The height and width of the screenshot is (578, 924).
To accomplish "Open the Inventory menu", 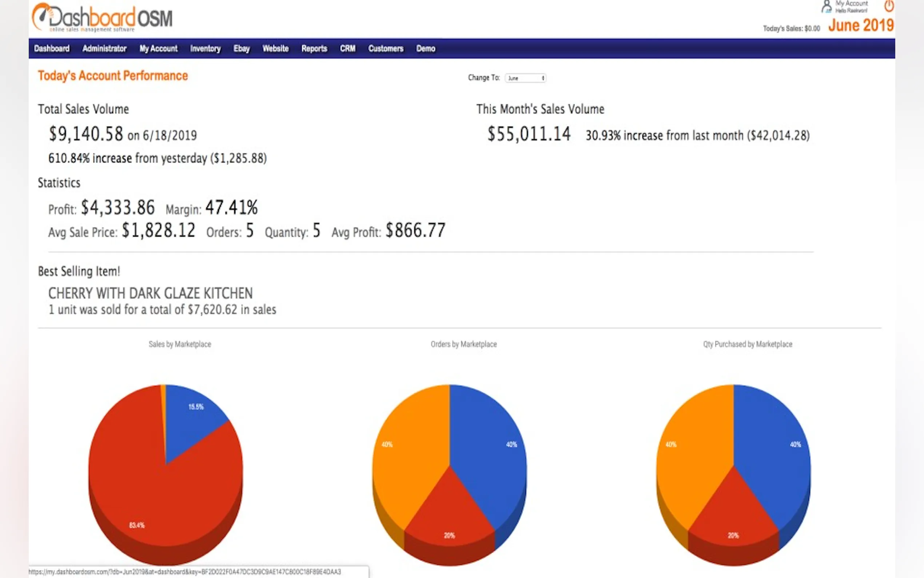I will pos(205,48).
